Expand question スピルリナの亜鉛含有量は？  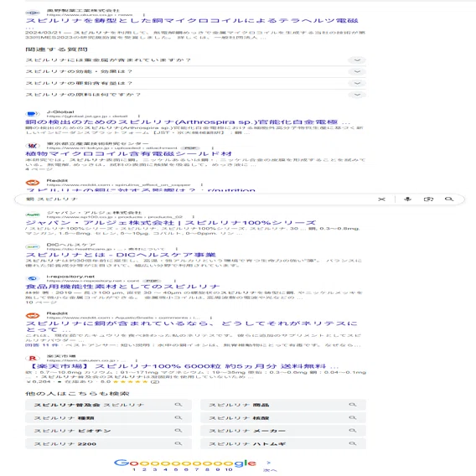pyautogui.click(x=195, y=83)
